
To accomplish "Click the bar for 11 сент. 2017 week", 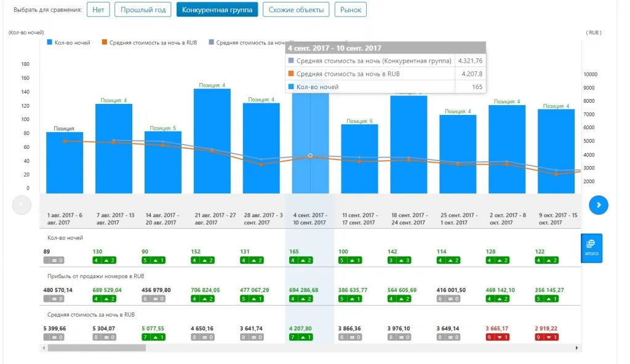I will [x=359, y=159].
